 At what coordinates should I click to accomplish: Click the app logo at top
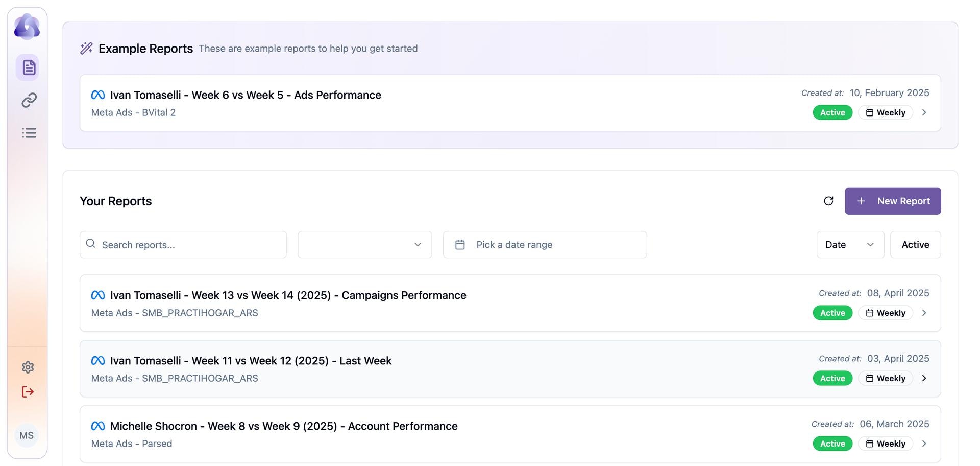tap(27, 27)
